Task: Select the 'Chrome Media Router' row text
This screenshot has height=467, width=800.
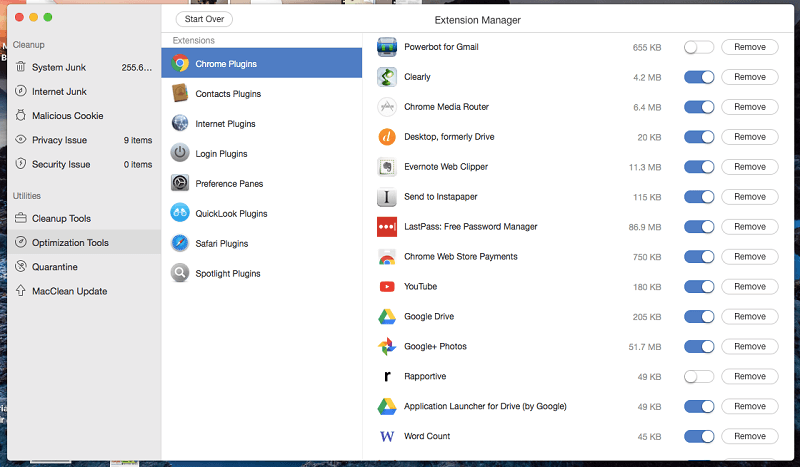Action: click(x=446, y=107)
